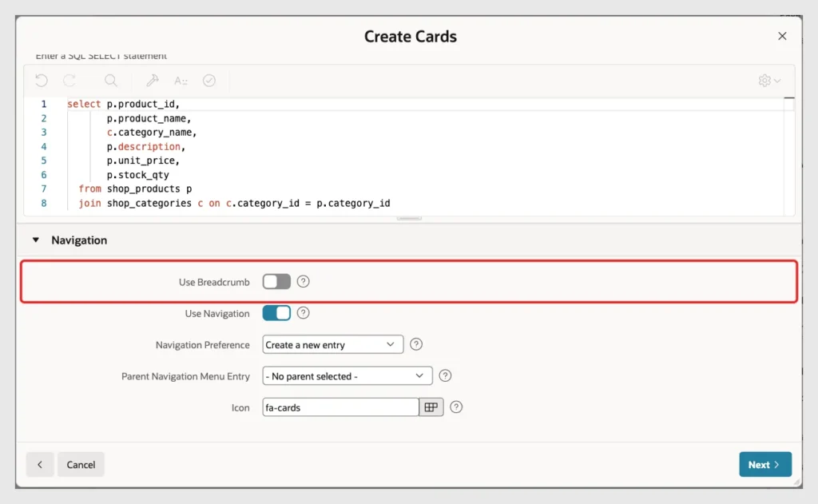The width and height of the screenshot is (818, 504).
Task: Click the c.category_name line in the editor
Action: 152,133
